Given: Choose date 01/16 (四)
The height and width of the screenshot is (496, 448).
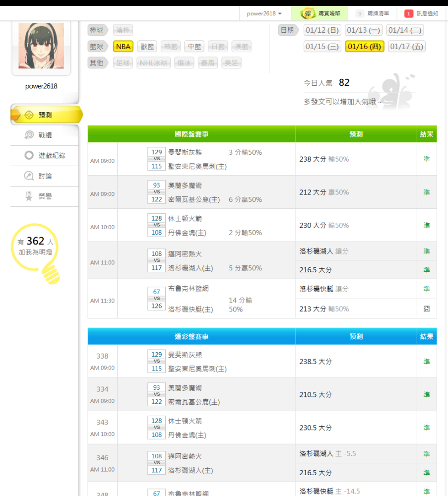Looking at the screenshot, I should tap(365, 47).
